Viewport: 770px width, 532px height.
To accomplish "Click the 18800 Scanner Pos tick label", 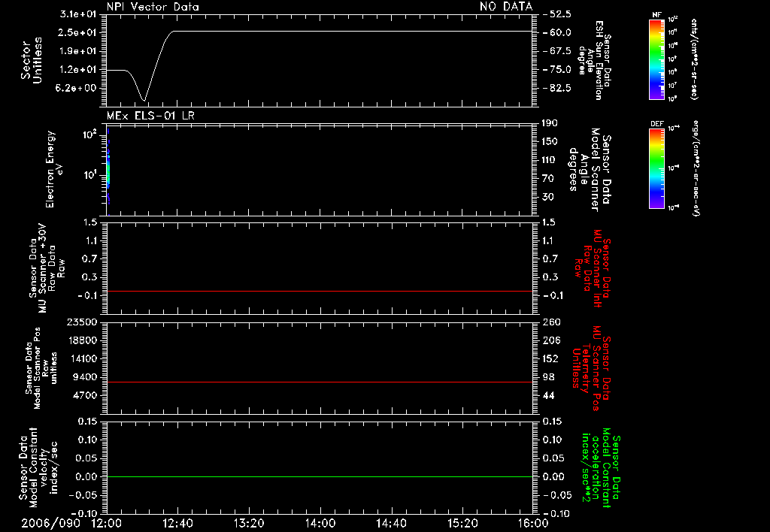I will tap(82, 340).
